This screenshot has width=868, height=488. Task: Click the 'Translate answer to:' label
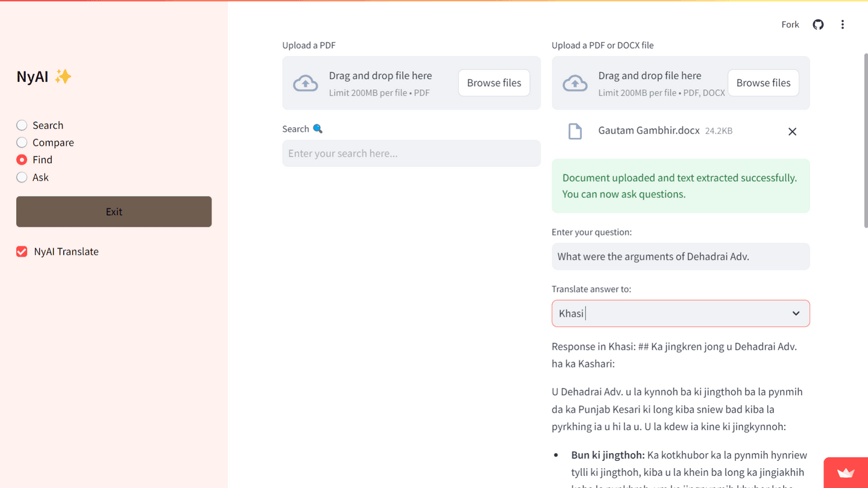click(x=591, y=289)
